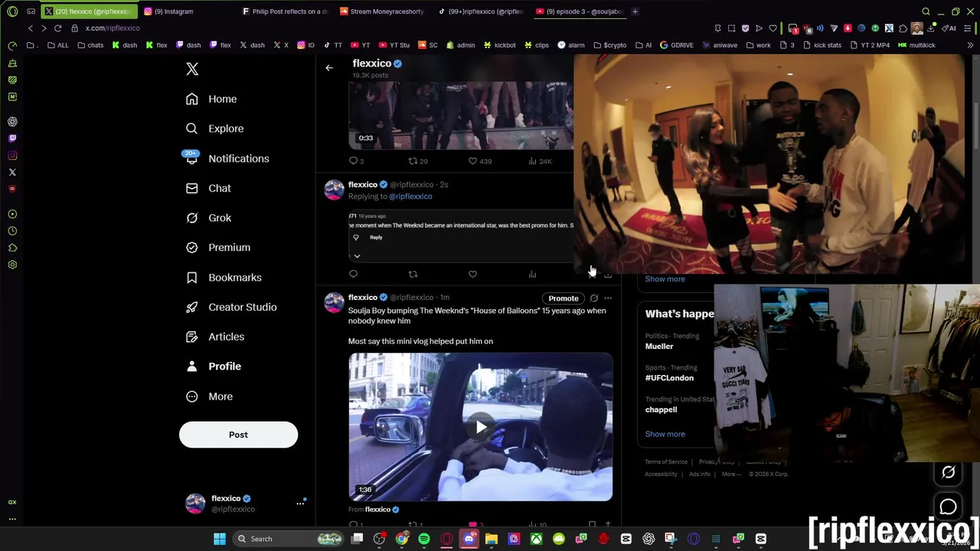Screen dimensions: 980x551
Task: Click Grok icon next to Promote
Action: pyautogui.click(x=594, y=298)
